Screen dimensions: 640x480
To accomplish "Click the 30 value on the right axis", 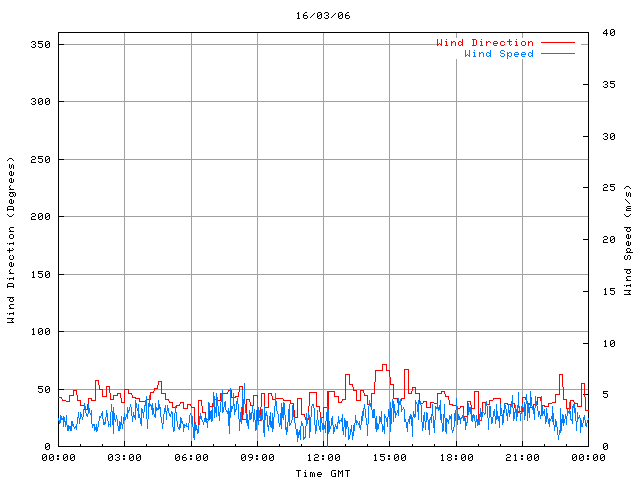I will coord(609,137).
